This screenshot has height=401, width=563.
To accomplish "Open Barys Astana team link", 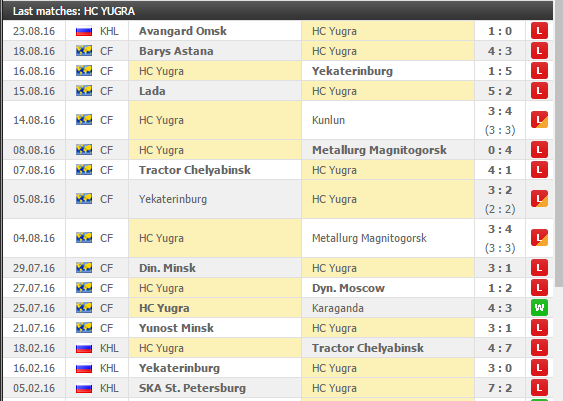I will pyautogui.click(x=176, y=51).
